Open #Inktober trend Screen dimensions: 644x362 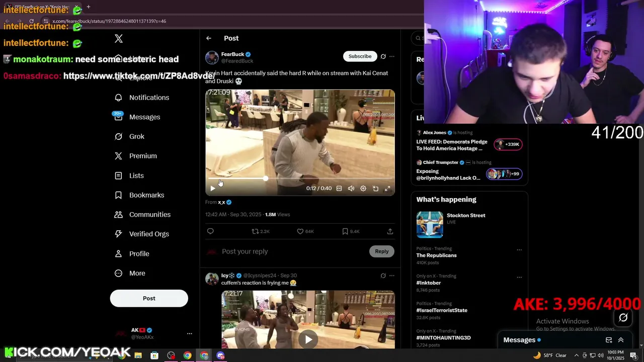[x=428, y=283]
